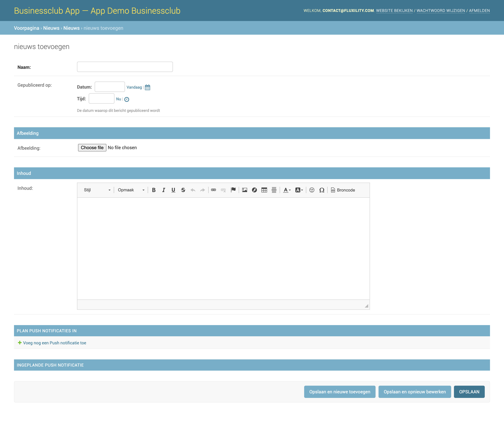This screenshot has width=504, height=424.
Task: Insert a table in the editor
Action: [264, 190]
